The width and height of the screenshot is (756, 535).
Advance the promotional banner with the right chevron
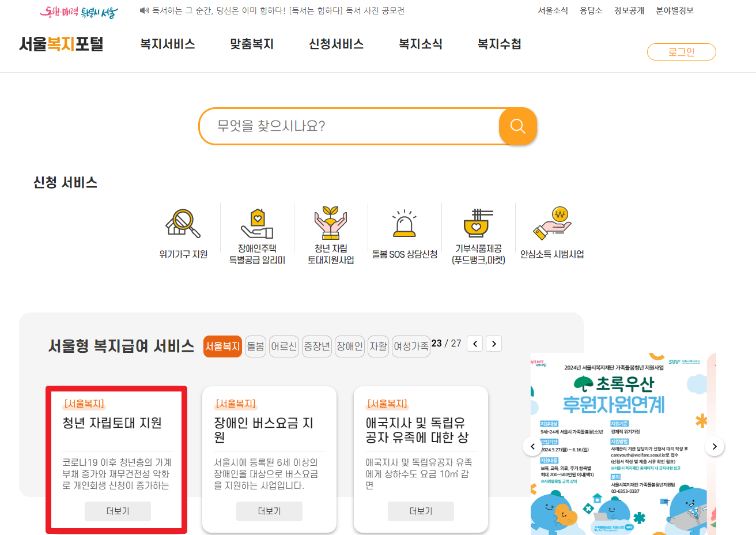(x=714, y=446)
